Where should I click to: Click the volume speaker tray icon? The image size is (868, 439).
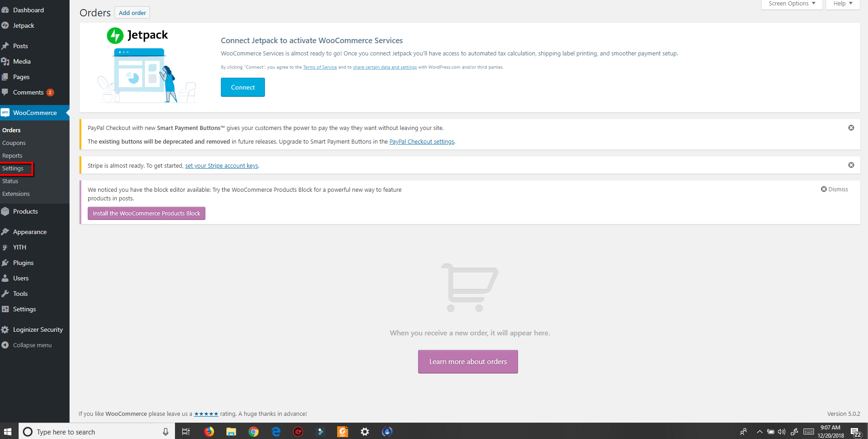[x=782, y=432]
